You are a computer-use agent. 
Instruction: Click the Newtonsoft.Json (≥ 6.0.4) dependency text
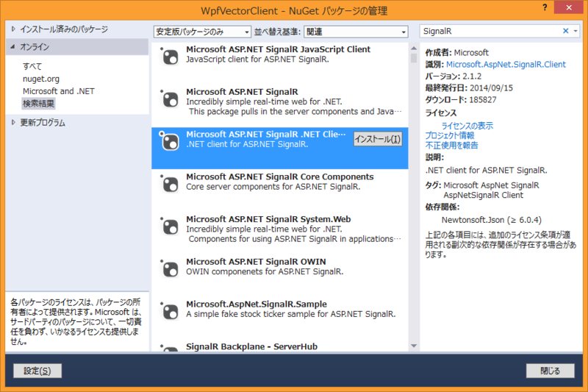tap(491, 220)
